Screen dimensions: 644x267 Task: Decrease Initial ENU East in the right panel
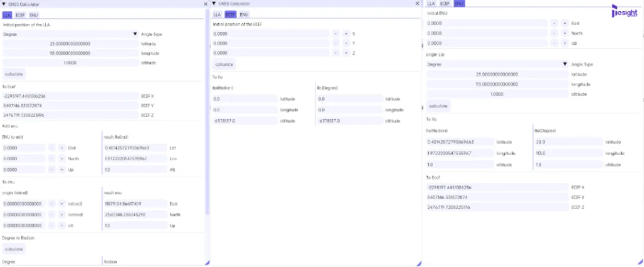pyautogui.click(x=555, y=23)
